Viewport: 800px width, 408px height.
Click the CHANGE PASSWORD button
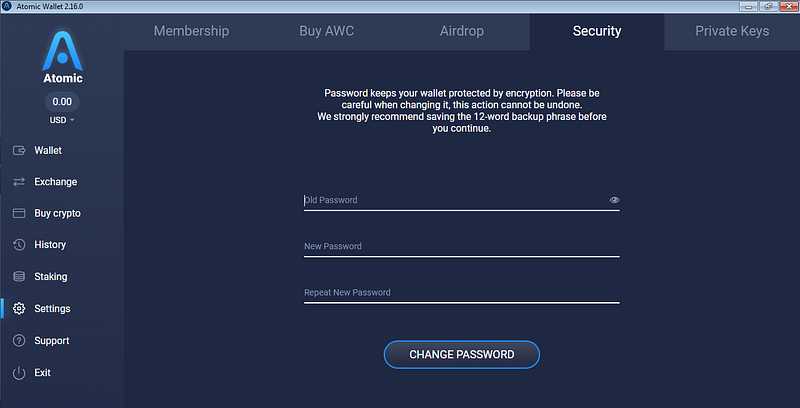[x=462, y=354]
